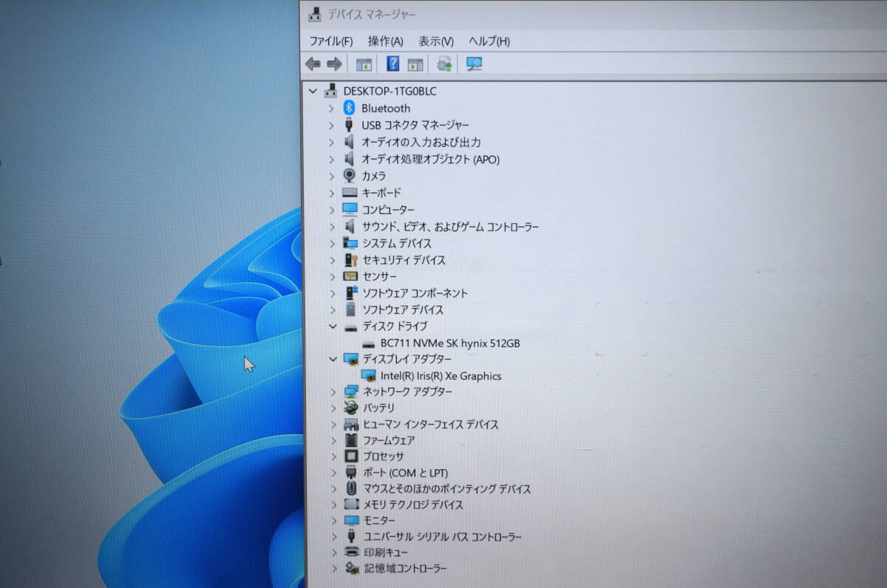Click the port icon beside ポート (COM と LPT)
Viewport: 887px width, 588px height.
[352, 473]
